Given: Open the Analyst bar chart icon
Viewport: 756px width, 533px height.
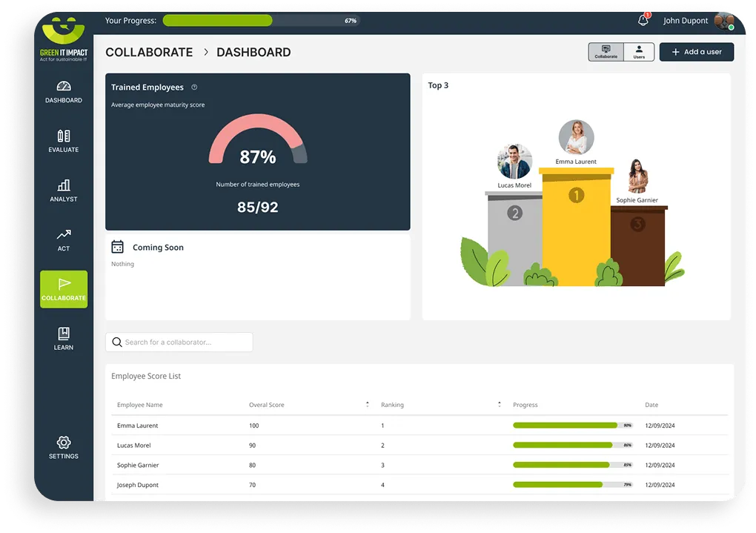Looking at the screenshot, I should click(x=64, y=185).
